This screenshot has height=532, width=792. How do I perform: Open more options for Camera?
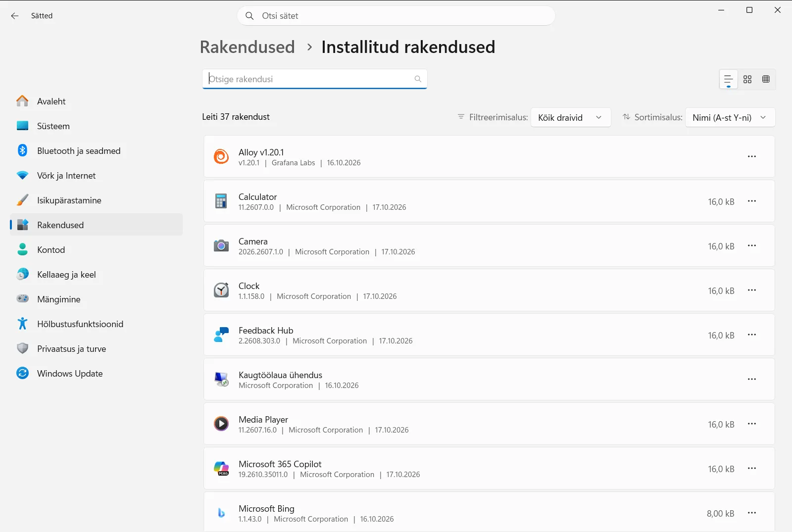coord(752,245)
